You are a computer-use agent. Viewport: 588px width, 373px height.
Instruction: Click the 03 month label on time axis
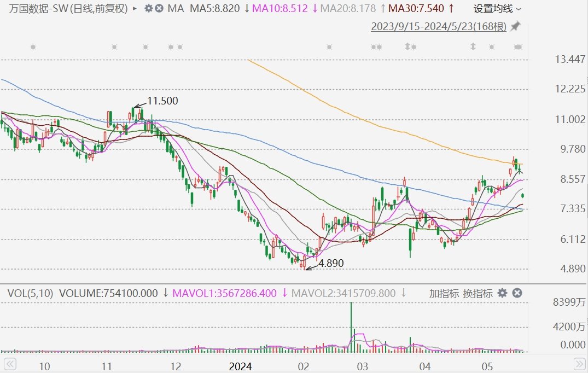pyautogui.click(x=362, y=366)
